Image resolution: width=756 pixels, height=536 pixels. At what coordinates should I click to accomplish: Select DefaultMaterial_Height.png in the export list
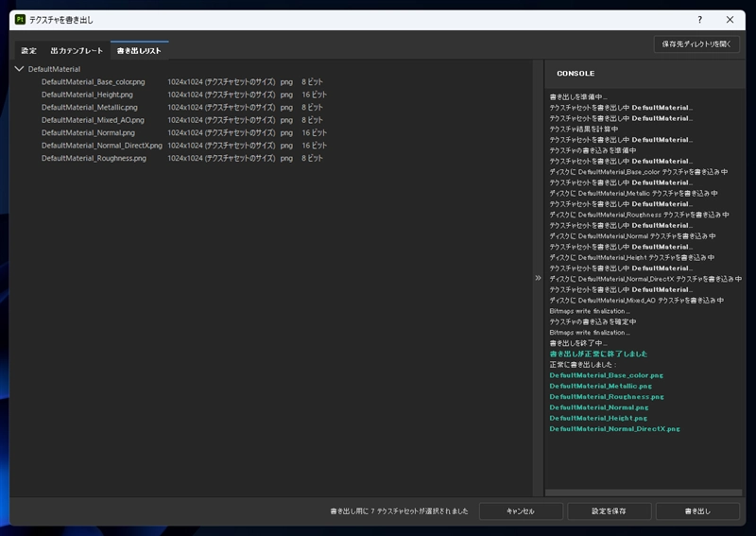(x=87, y=95)
